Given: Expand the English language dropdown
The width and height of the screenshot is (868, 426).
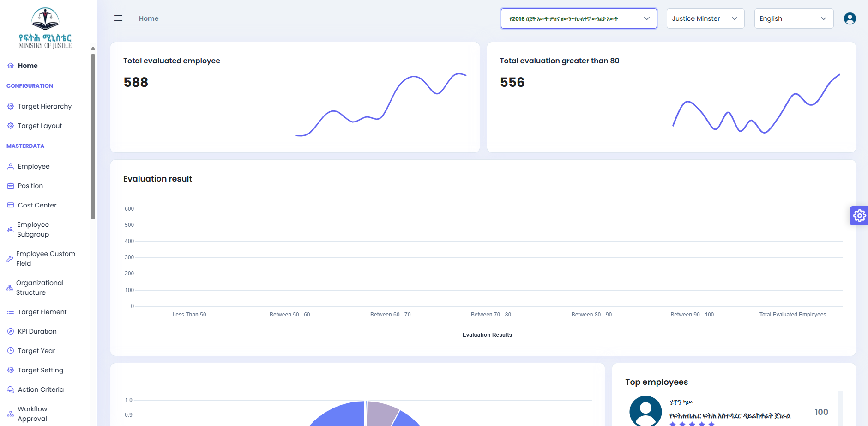Looking at the screenshot, I should tap(793, 18).
